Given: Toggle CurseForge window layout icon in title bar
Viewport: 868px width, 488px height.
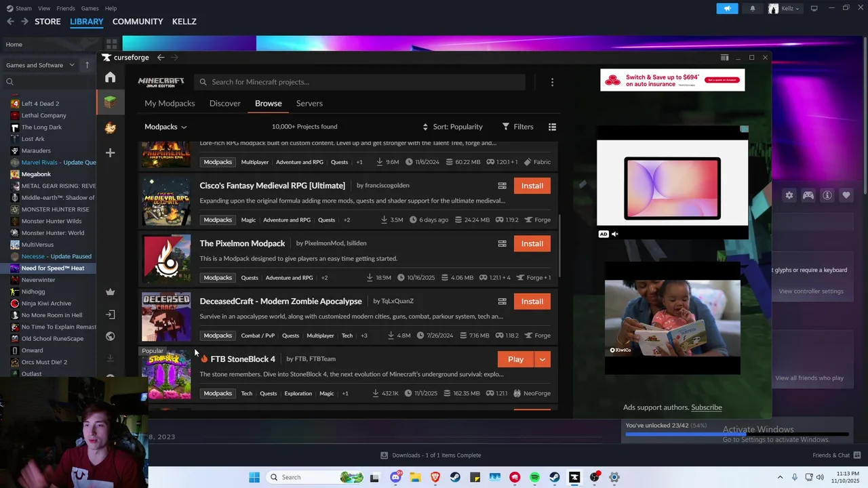Looking at the screenshot, I should (x=724, y=58).
